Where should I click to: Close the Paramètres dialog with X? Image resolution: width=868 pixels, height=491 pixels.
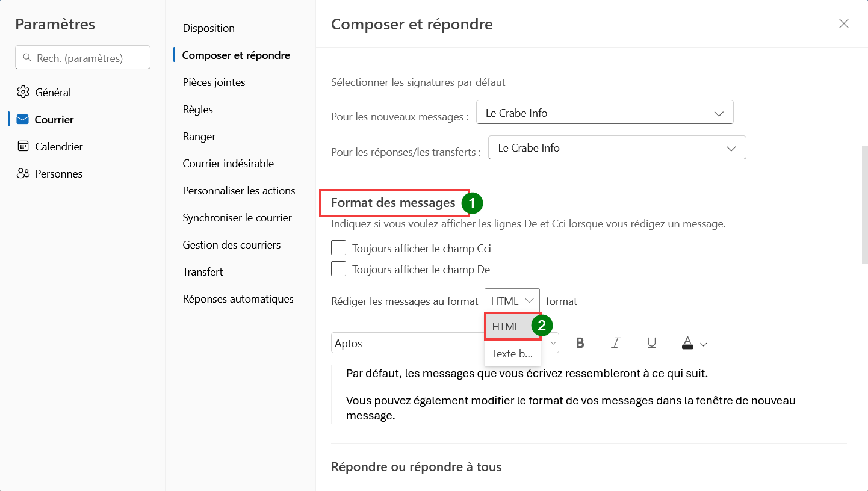(844, 23)
